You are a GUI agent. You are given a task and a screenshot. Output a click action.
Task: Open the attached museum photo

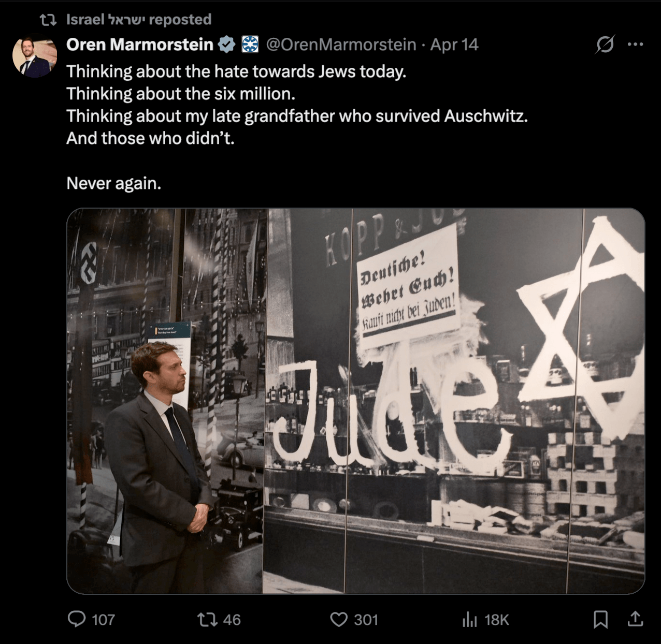click(355, 401)
